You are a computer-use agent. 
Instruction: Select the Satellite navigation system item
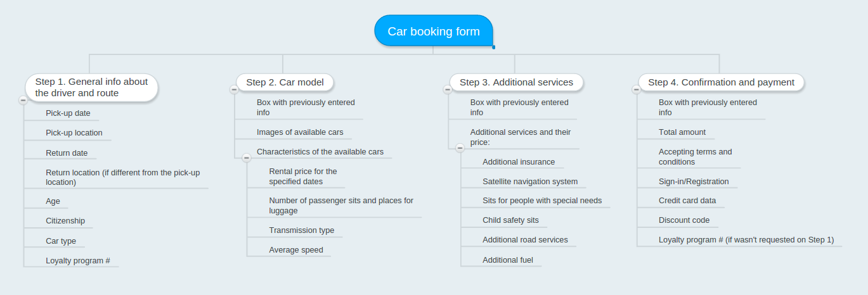click(x=530, y=181)
